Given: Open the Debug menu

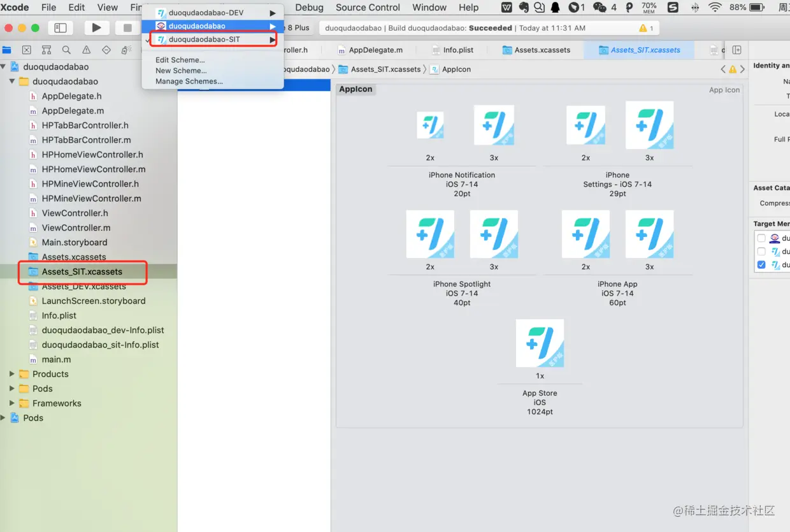Looking at the screenshot, I should (309, 8).
